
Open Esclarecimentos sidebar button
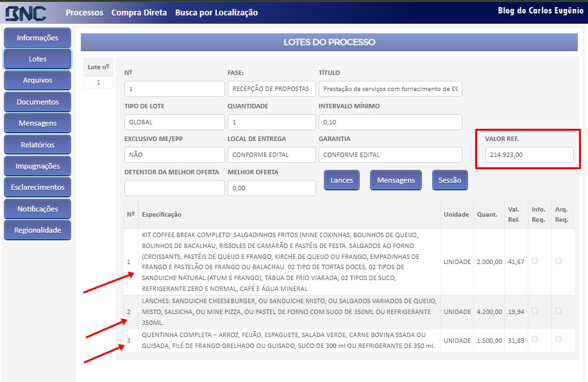[37, 187]
